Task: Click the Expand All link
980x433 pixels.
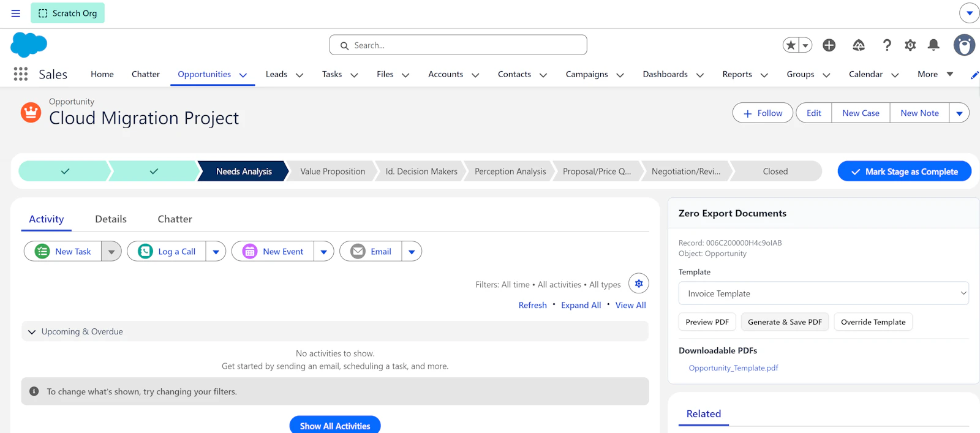Action: click(x=581, y=305)
